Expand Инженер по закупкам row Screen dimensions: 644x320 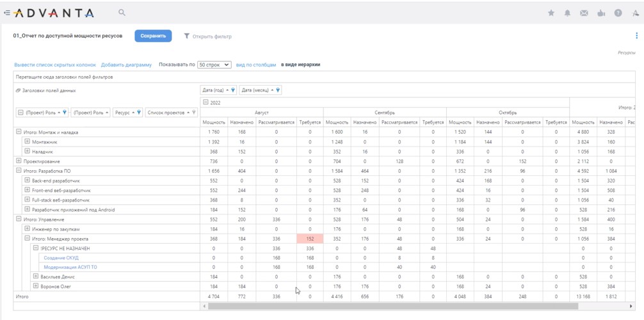(27, 229)
